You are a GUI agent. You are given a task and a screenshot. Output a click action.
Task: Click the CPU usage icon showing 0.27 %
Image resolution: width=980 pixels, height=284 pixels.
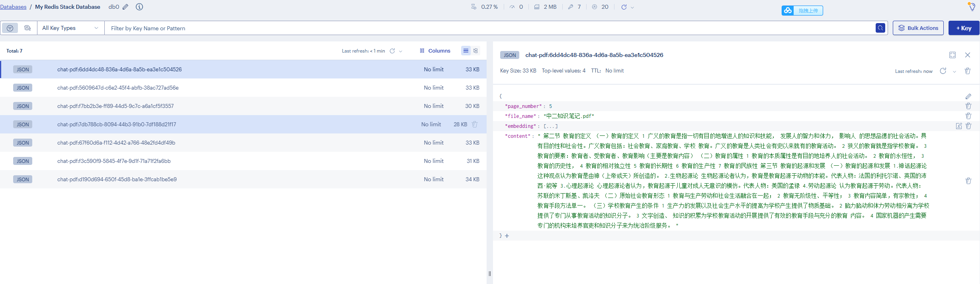click(x=474, y=7)
